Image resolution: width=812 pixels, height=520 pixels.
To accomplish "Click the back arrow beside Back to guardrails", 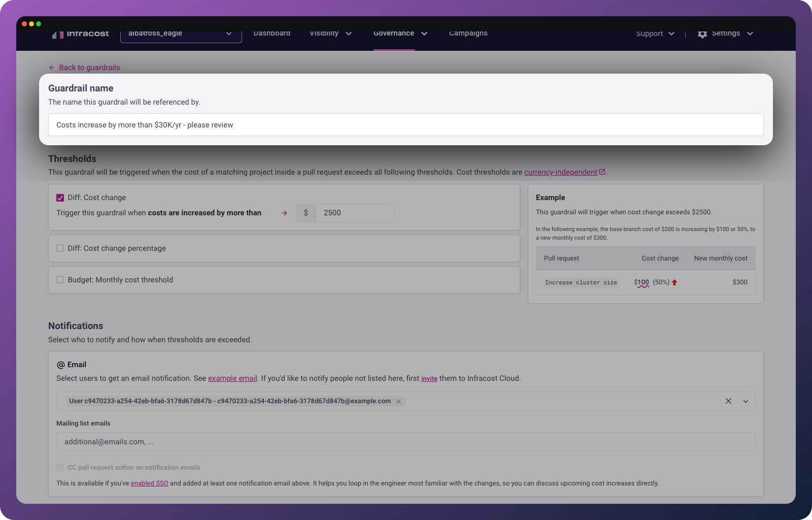I will (52, 68).
